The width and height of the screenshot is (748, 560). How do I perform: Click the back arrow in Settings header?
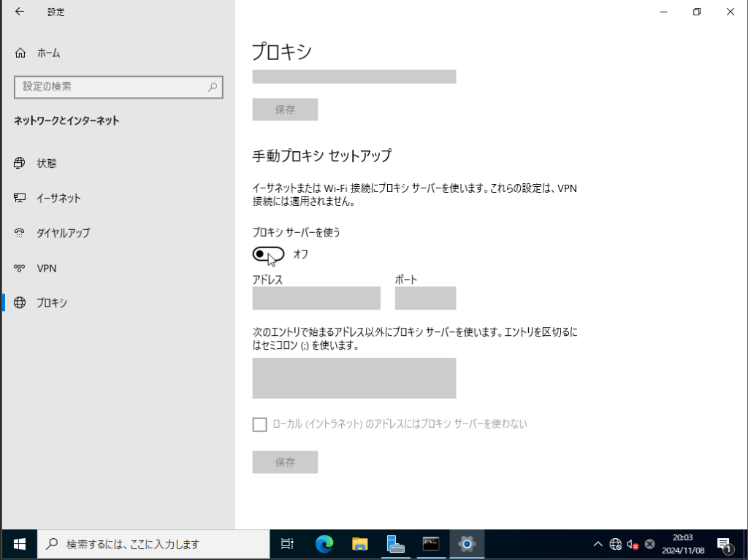[x=20, y=12]
